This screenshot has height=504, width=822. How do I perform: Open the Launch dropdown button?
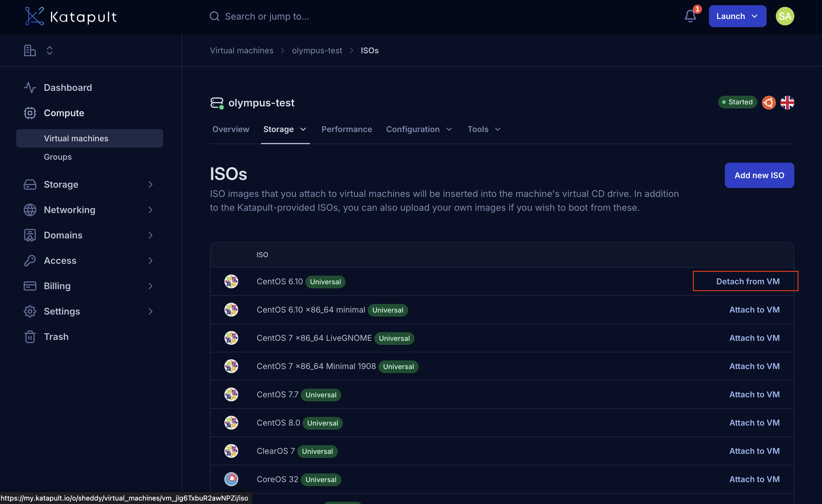point(737,16)
